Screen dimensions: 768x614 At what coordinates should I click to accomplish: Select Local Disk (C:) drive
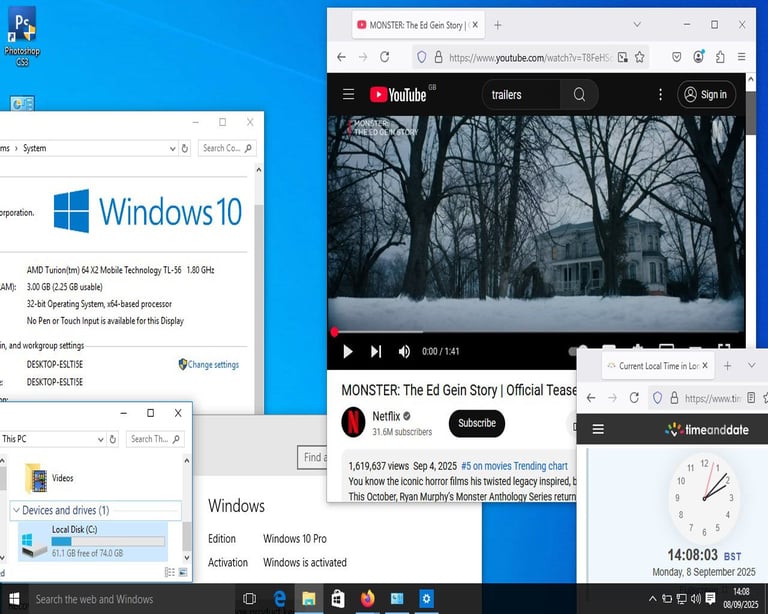coord(93,542)
